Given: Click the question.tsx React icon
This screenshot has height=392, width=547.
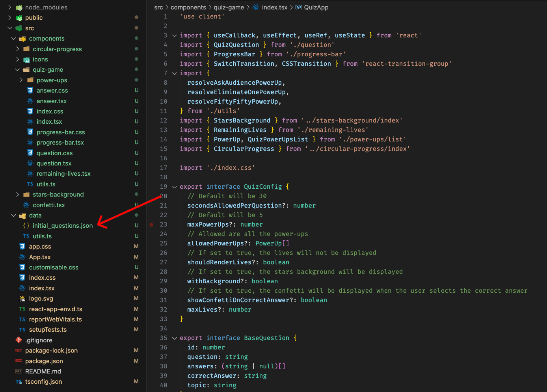Looking at the screenshot, I should [30, 163].
